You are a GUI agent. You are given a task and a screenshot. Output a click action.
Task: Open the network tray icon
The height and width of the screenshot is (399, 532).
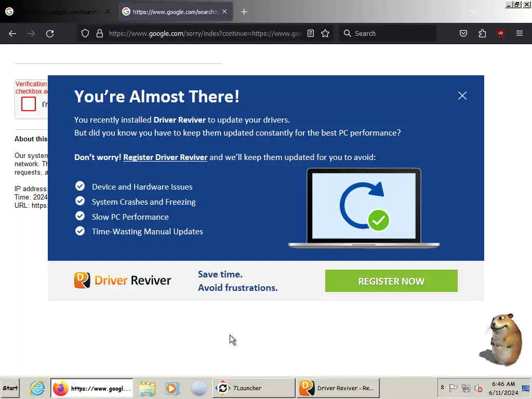[x=466, y=388]
